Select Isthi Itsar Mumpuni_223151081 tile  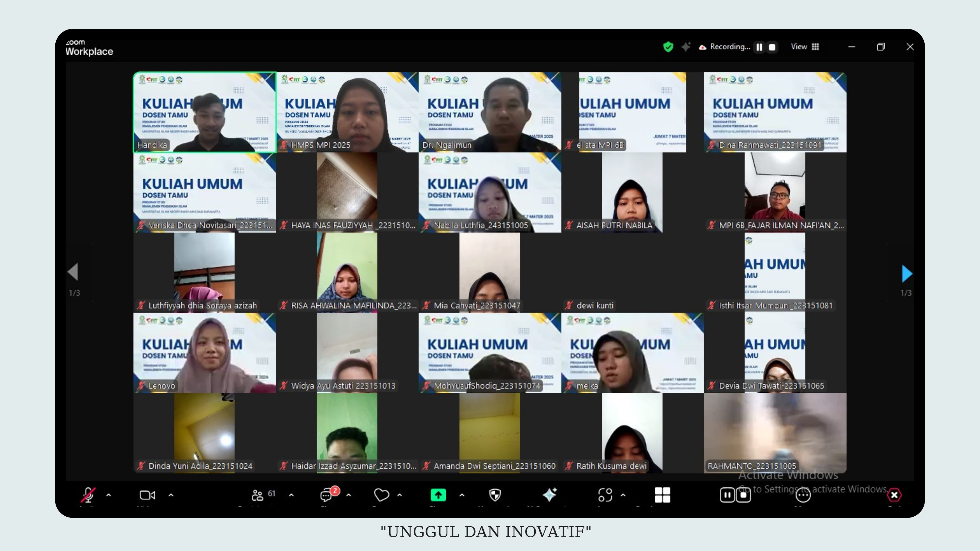[775, 273]
